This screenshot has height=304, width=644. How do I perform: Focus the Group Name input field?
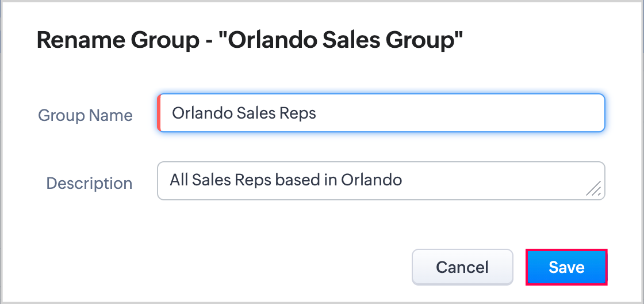click(x=381, y=113)
